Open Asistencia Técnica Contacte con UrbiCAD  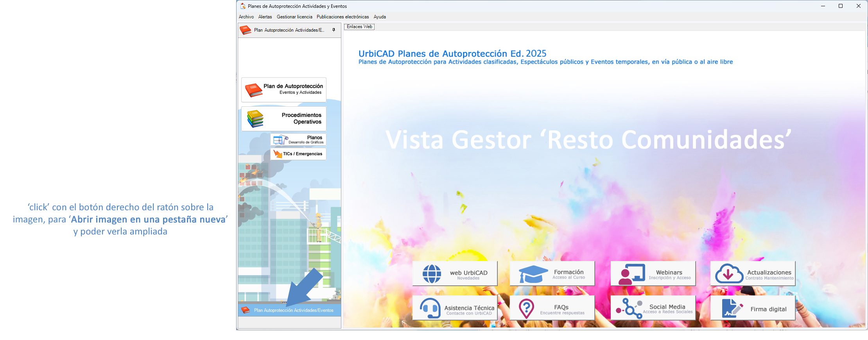click(455, 308)
